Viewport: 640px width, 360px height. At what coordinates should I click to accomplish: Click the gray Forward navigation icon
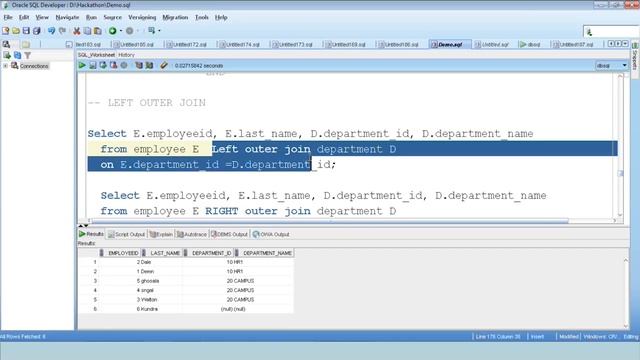[x=129, y=31]
